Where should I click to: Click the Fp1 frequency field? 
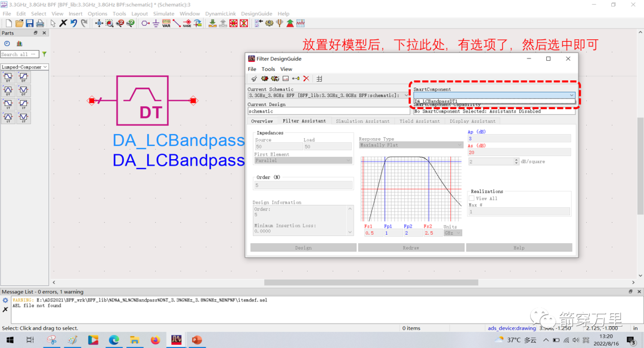392,232
